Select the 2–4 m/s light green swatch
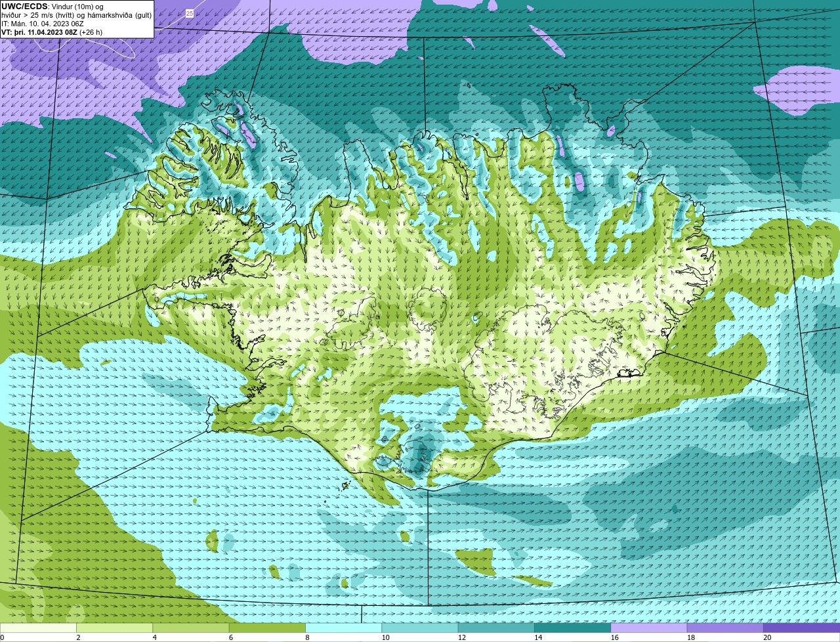Viewport: 840px width, 642px height. [114, 628]
